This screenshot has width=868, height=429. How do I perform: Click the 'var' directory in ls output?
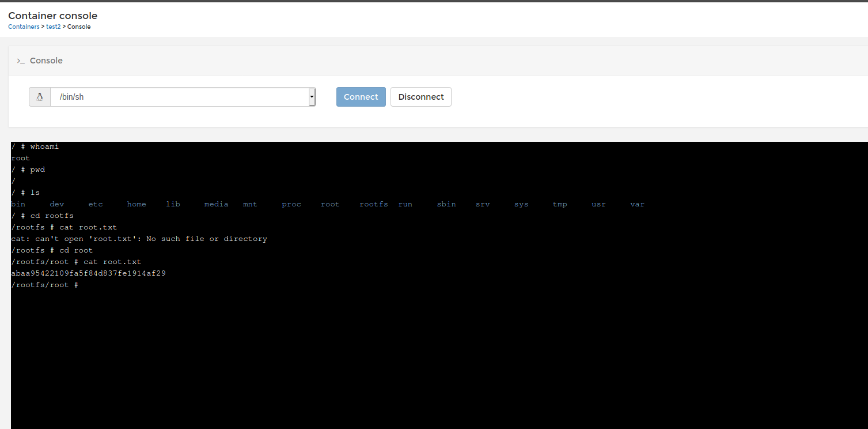click(637, 204)
